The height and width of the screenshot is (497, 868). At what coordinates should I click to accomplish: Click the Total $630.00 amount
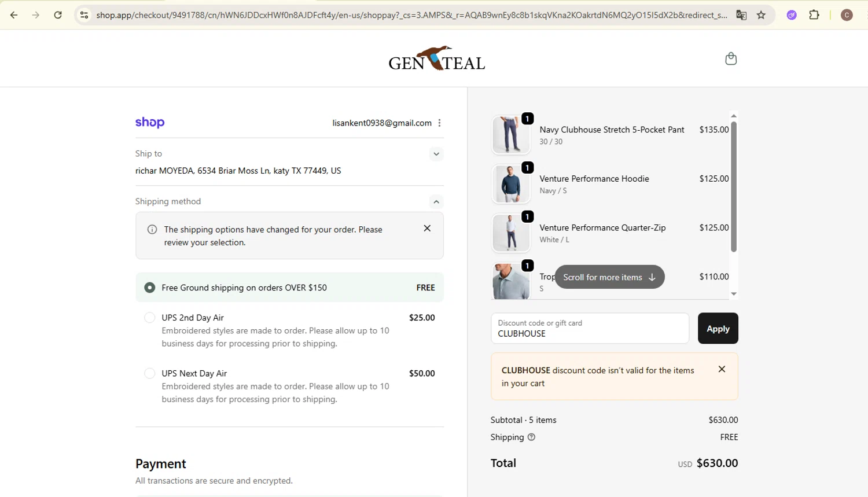[x=717, y=463]
